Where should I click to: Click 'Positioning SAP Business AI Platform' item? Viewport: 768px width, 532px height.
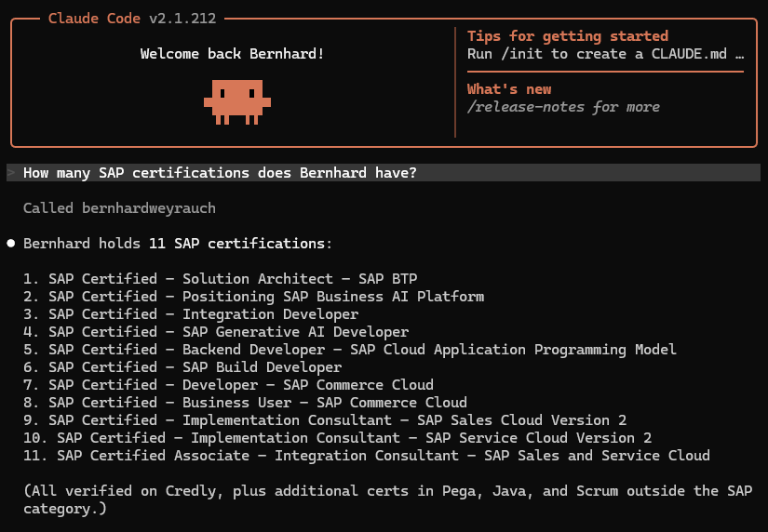254,296
